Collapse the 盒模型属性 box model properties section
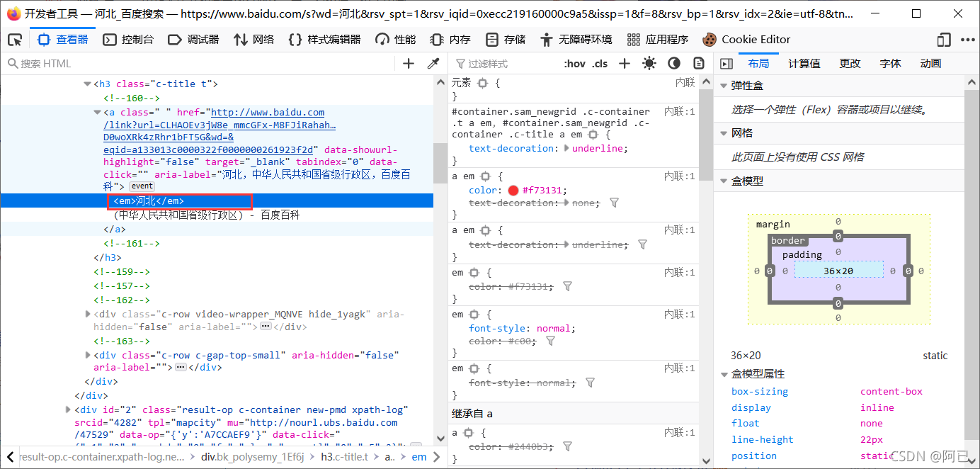The image size is (980, 469). 724,374
